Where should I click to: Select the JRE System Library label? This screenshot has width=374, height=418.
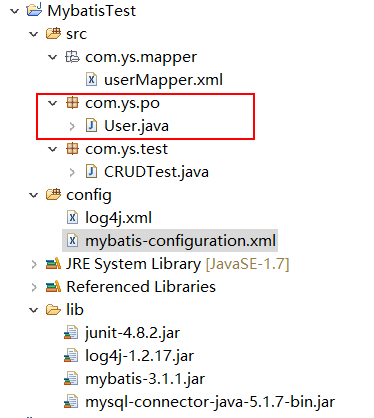133,264
